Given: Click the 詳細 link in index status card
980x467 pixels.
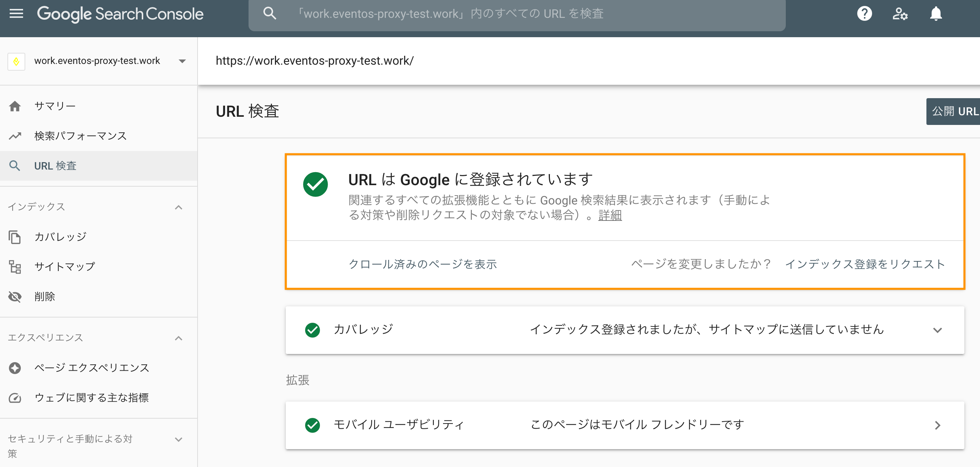Looking at the screenshot, I should [x=610, y=215].
